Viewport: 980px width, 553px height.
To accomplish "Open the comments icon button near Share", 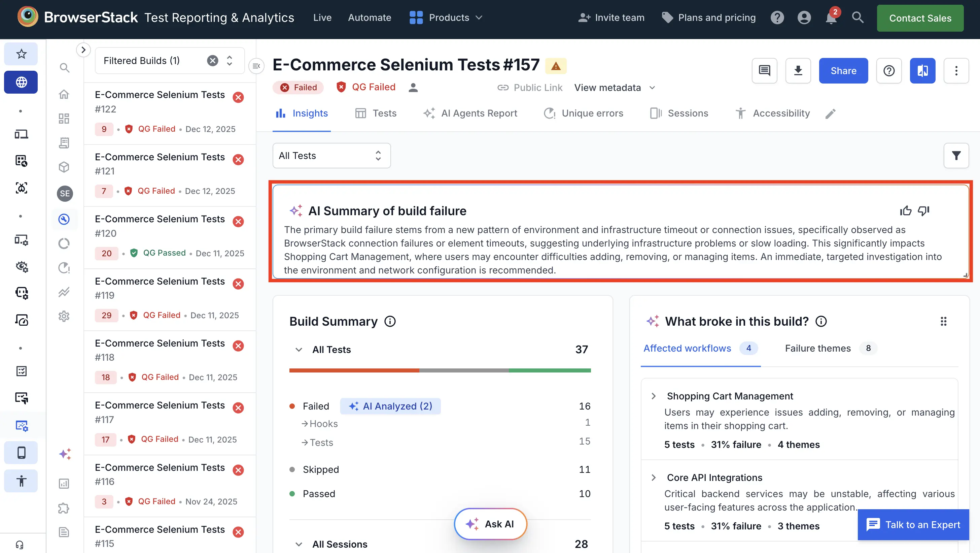I will tap(764, 71).
